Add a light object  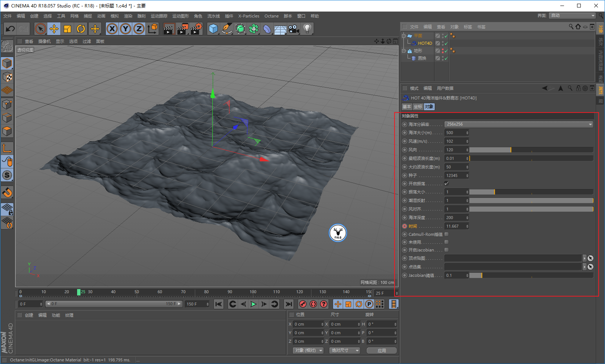(307, 29)
